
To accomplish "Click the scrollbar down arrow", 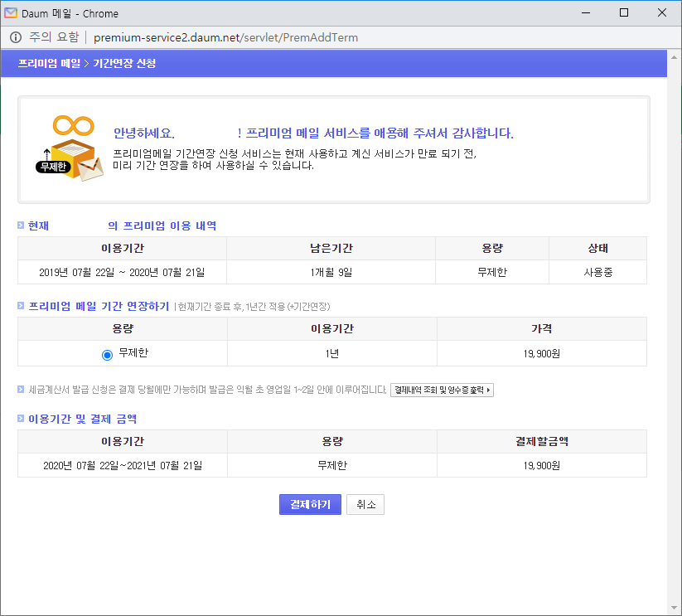I will (x=675, y=608).
